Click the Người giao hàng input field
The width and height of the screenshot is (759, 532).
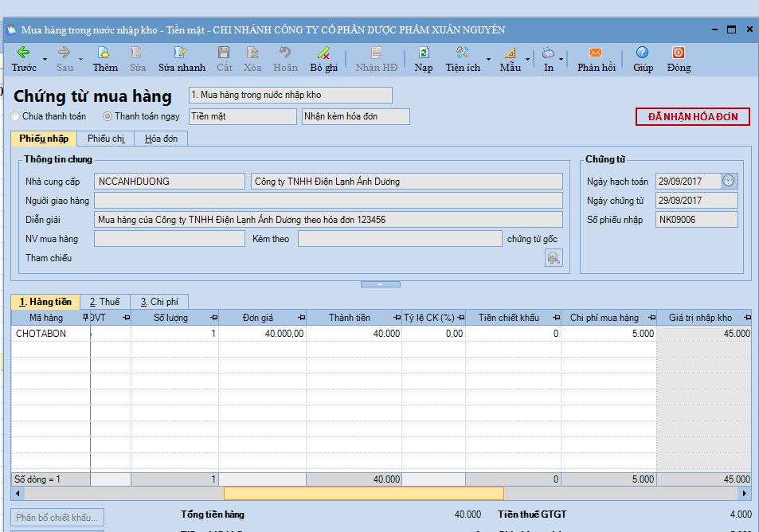328,201
